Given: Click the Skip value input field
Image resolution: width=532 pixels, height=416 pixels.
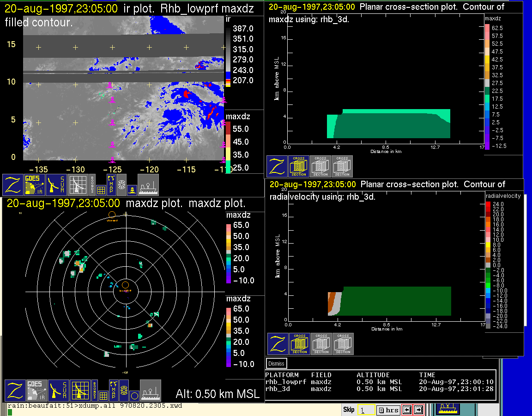Looking at the screenshot, I should [x=365, y=410].
